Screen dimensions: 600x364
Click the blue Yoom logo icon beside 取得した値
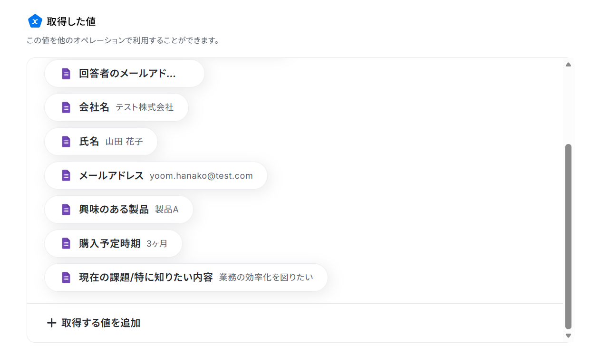click(x=35, y=21)
